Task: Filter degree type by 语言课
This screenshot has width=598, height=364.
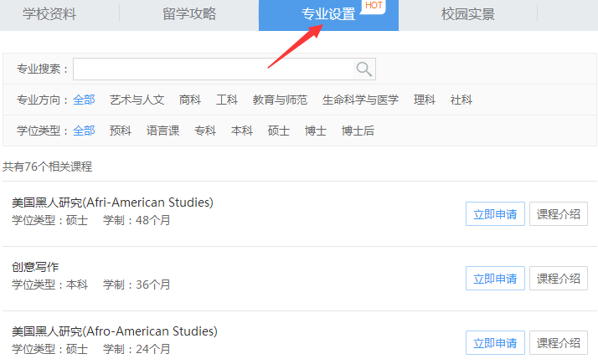Action: click(162, 131)
